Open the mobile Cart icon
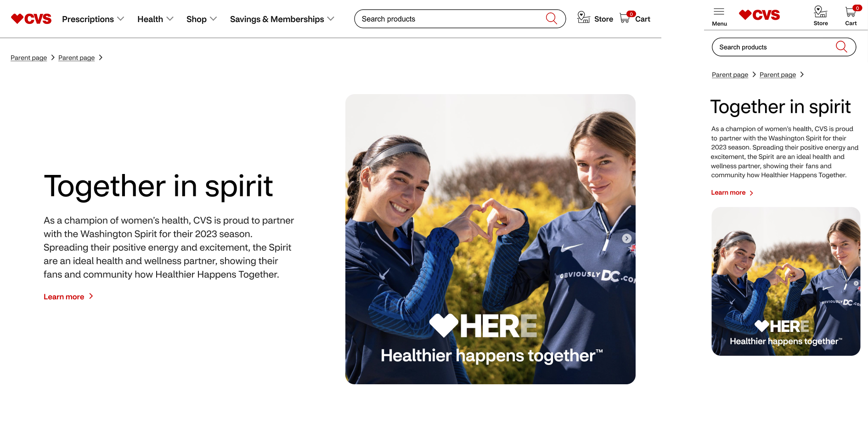868x421 pixels. [852, 11]
